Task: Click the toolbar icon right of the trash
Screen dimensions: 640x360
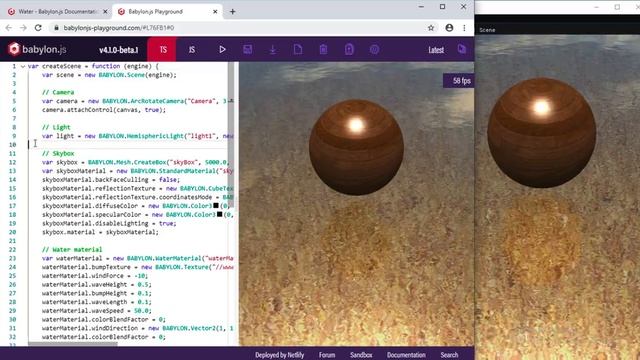Action: [349, 49]
